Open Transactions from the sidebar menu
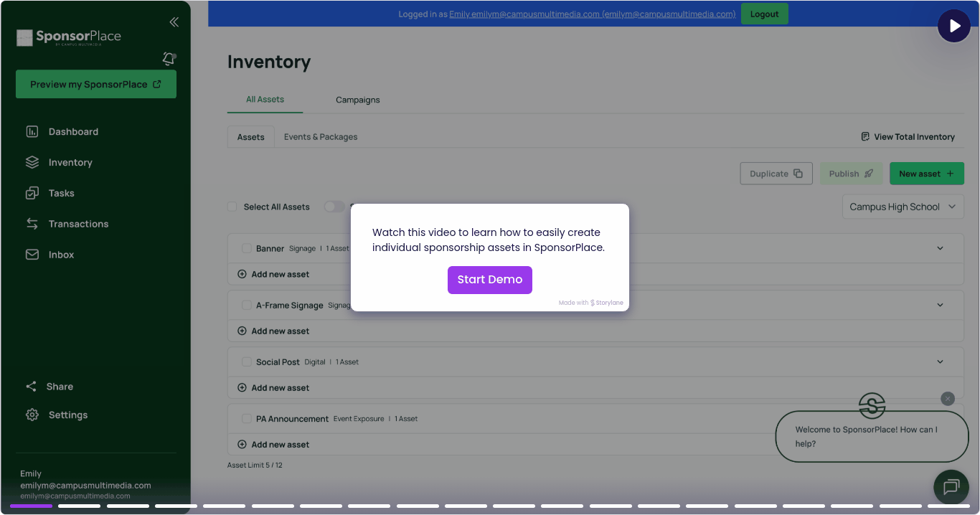This screenshot has width=980, height=515. click(78, 224)
